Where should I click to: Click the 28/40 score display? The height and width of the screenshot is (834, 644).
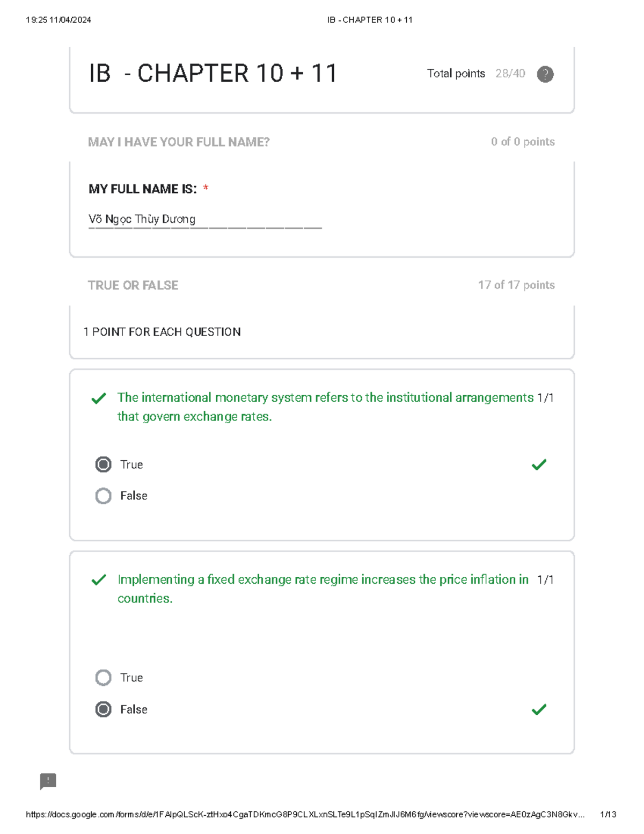pyautogui.click(x=510, y=74)
